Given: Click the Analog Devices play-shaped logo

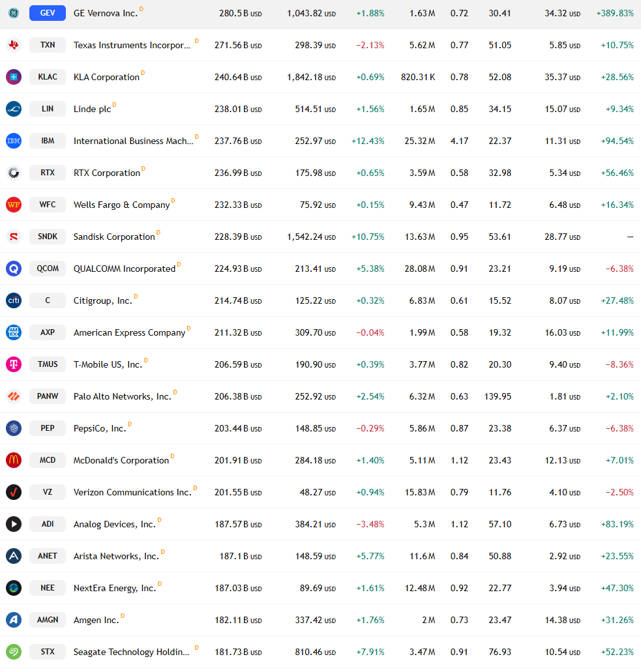Looking at the screenshot, I should coord(14,524).
